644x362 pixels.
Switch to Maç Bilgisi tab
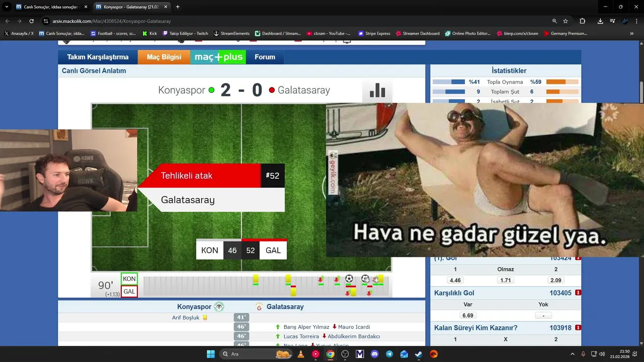164,57
